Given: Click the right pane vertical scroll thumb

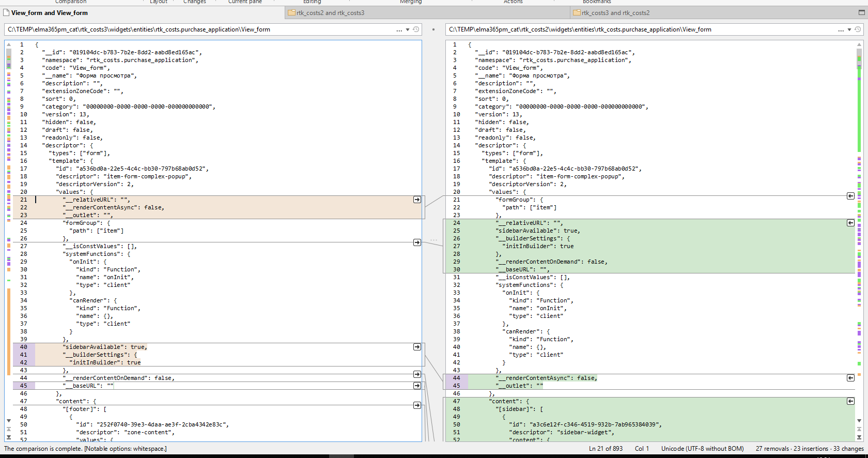Looking at the screenshot, I should point(859,60).
